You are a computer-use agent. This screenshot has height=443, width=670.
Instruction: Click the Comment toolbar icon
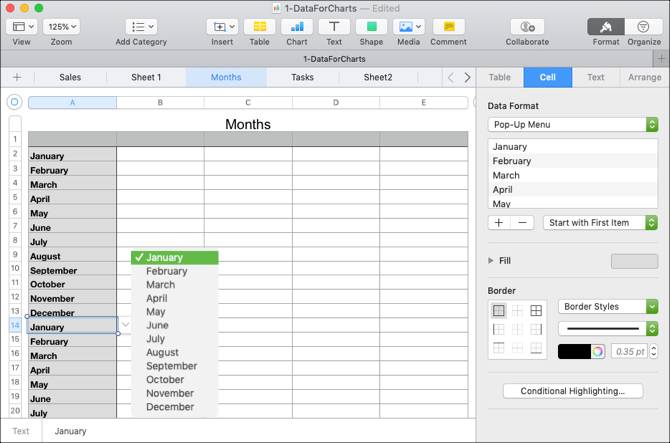click(448, 26)
